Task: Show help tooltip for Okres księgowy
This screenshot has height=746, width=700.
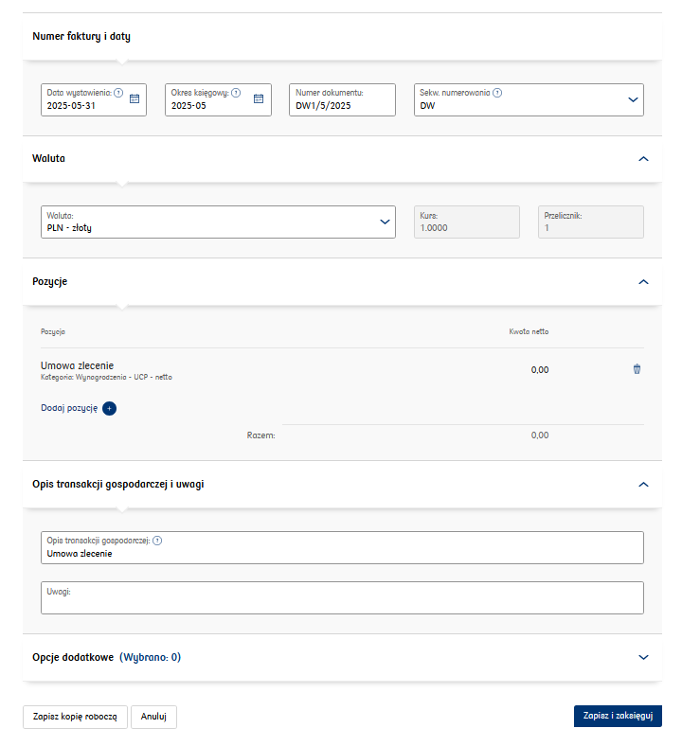Action: [x=236, y=93]
